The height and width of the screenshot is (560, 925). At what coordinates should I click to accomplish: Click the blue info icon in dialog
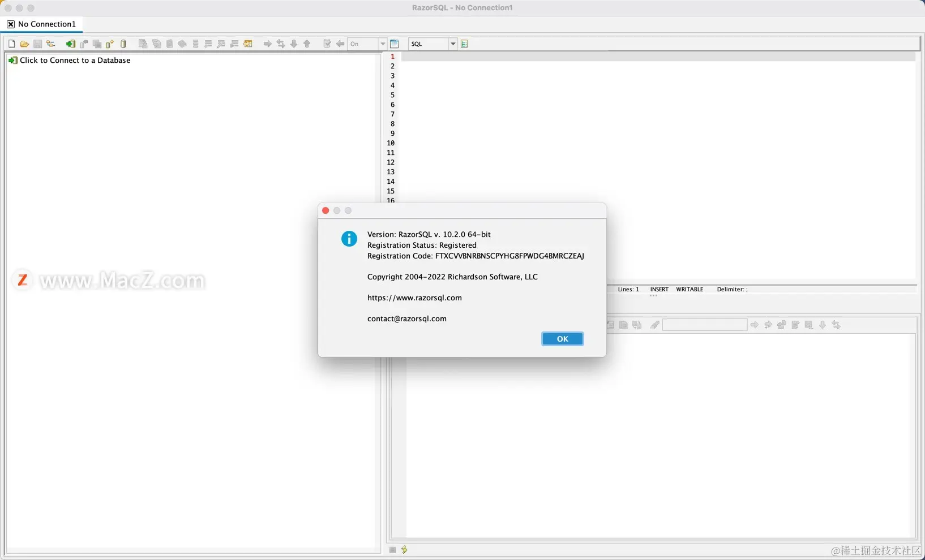click(349, 239)
